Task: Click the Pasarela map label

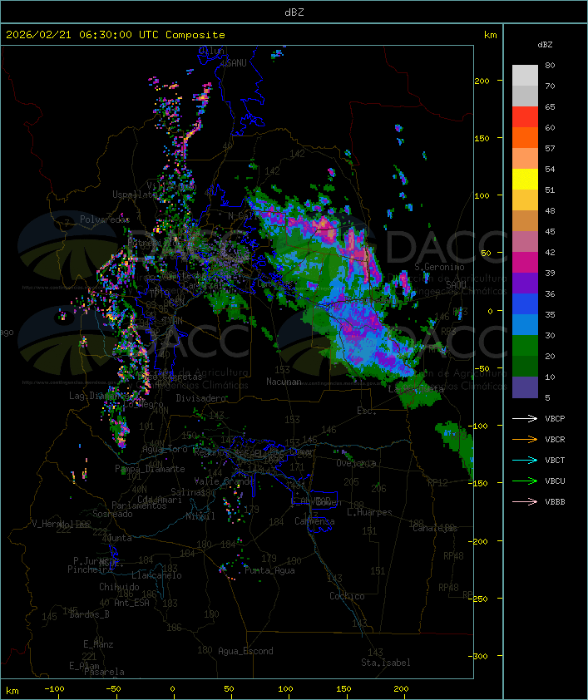Action: (x=104, y=672)
